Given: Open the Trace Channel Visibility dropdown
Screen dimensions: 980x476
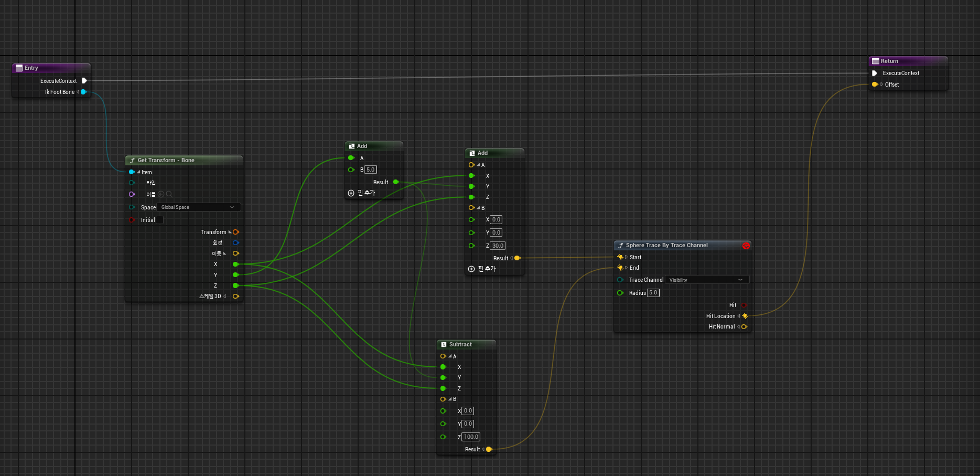Looking at the screenshot, I should [x=707, y=280].
